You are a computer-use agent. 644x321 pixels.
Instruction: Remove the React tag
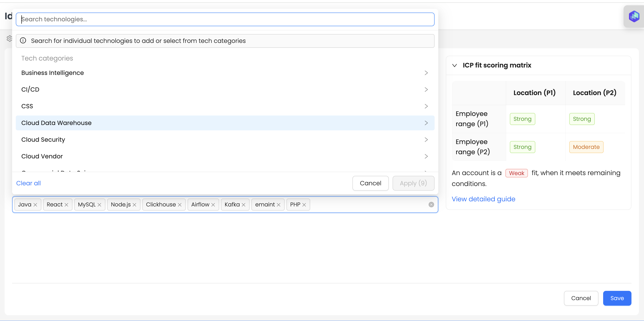66,205
